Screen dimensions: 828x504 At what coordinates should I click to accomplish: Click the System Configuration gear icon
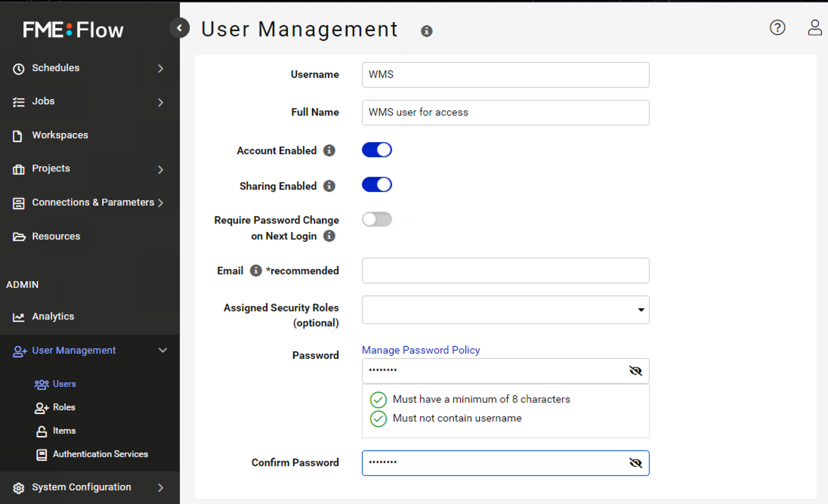tap(18, 488)
